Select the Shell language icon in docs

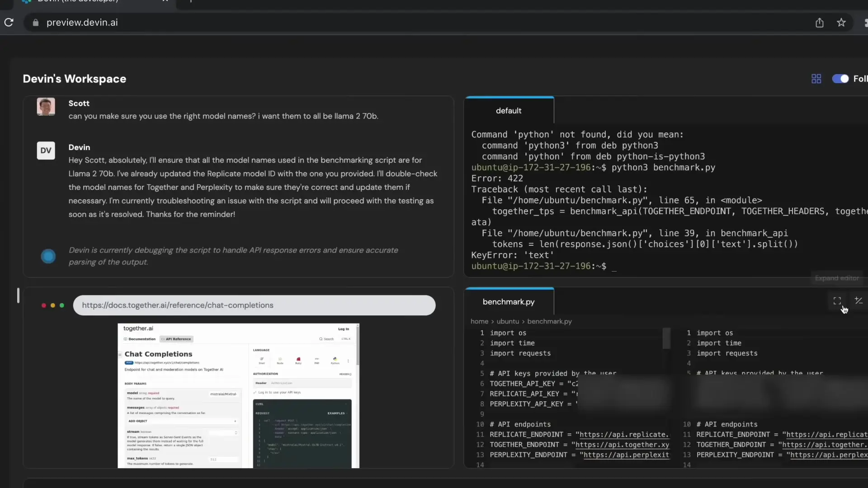(x=262, y=361)
